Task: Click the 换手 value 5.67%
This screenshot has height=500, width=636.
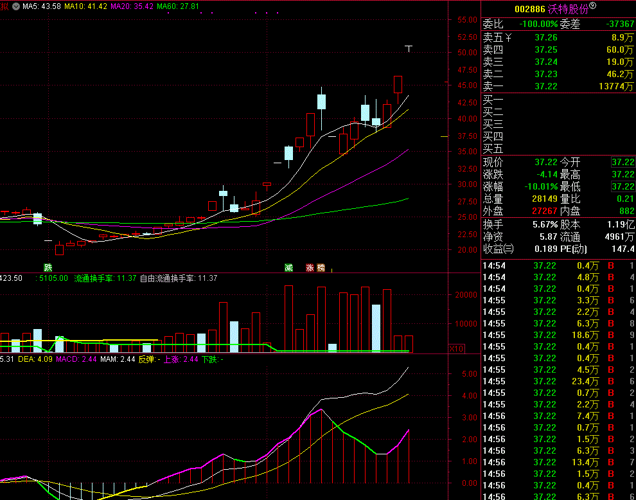Action: [x=546, y=224]
